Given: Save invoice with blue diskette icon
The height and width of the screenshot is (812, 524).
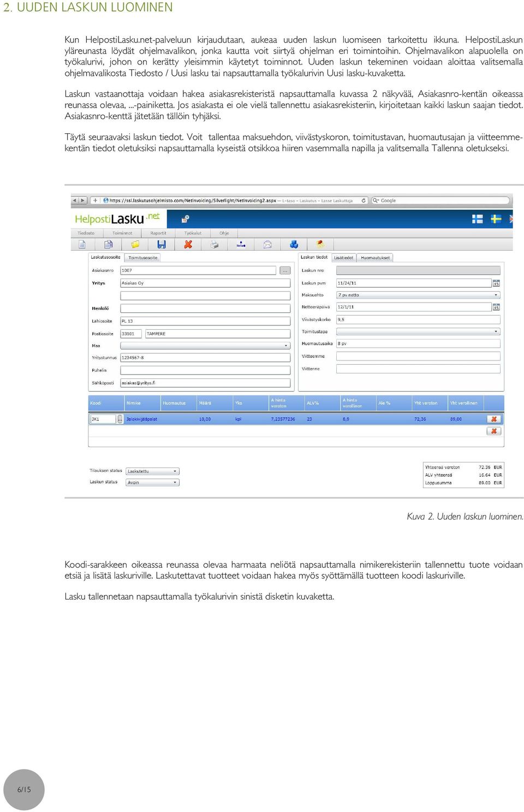Looking at the screenshot, I should [162, 244].
